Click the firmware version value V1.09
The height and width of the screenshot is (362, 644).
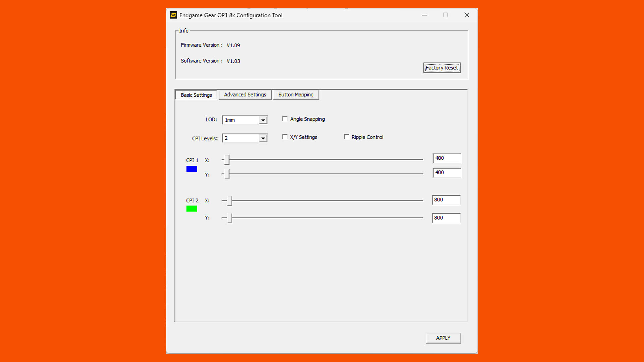pos(233,45)
